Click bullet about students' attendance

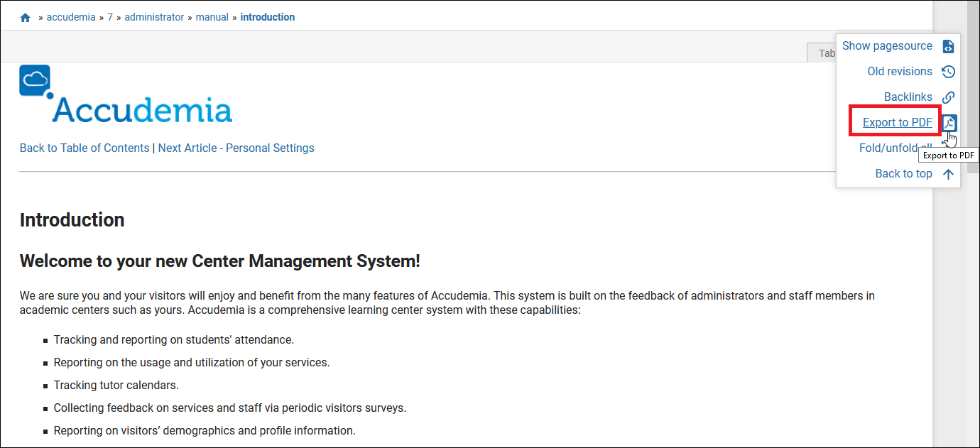pyautogui.click(x=174, y=339)
